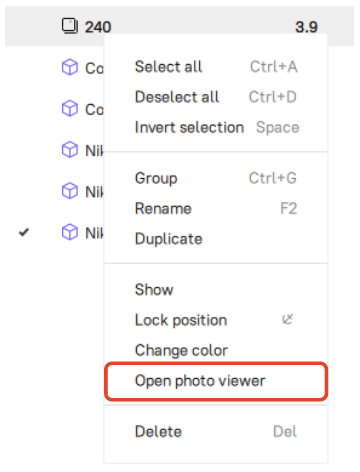
Task: Toggle the checkmark beside last Nik item
Action: pyautogui.click(x=24, y=232)
